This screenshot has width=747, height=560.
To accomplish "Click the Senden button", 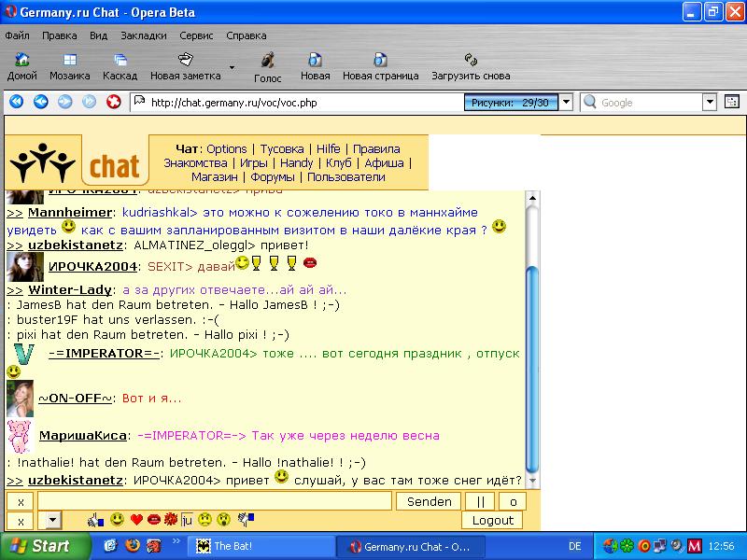I will tap(429, 501).
